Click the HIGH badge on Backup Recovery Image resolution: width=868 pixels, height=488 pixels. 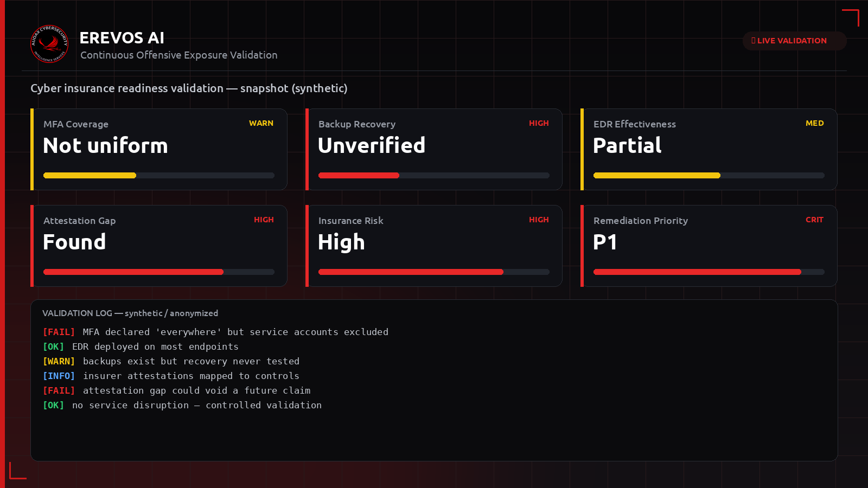coord(539,123)
